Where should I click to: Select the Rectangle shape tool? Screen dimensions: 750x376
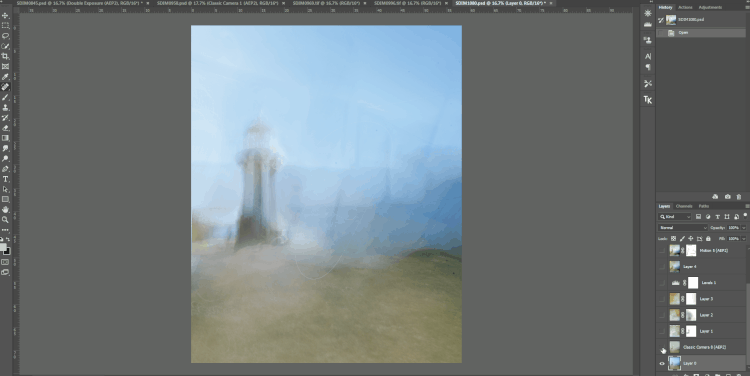[x=5, y=199]
